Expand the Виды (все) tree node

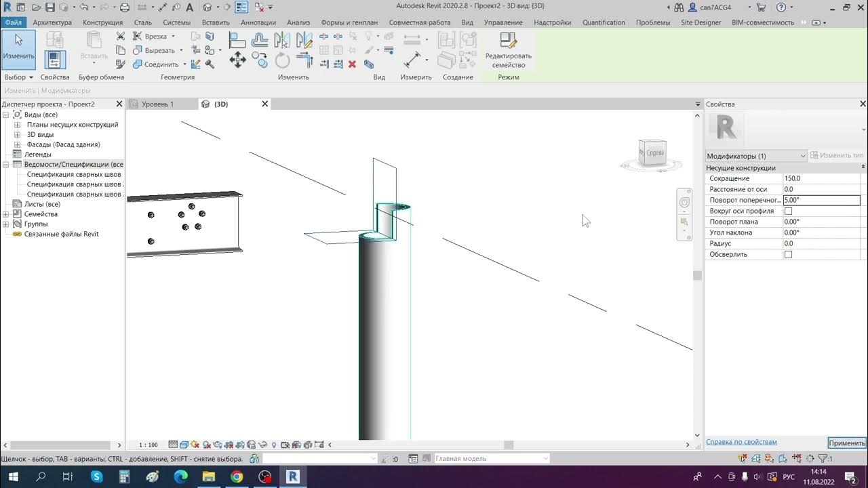coord(6,115)
